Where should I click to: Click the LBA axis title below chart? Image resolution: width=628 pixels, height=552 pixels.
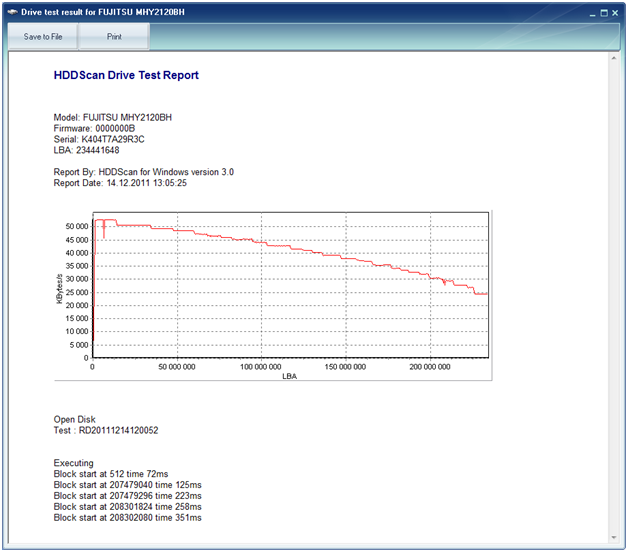pyautogui.click(x=289, y=377)
